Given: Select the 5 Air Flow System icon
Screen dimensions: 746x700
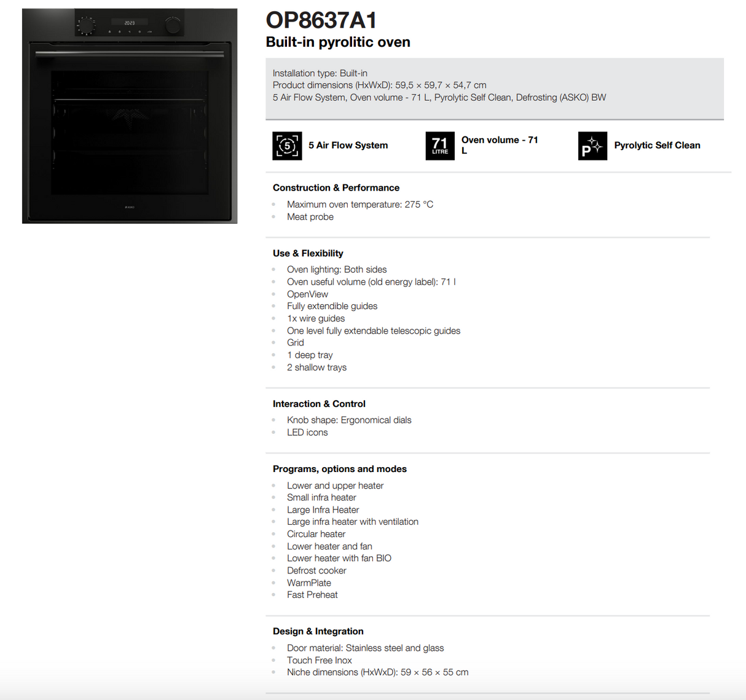Looking at the screenshot, I should 286,146.
